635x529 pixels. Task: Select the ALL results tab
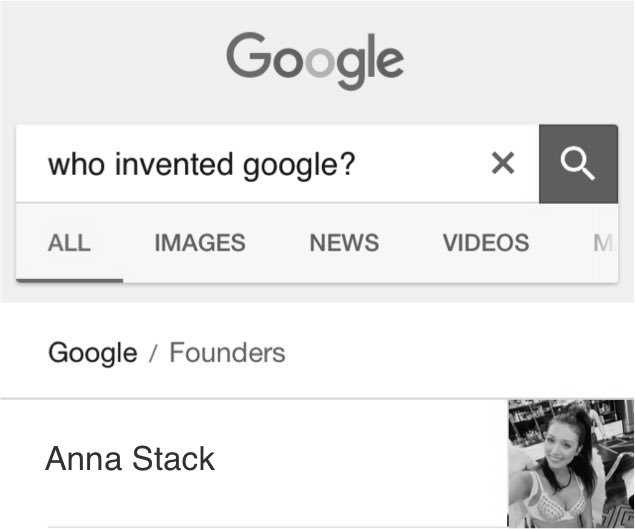coord(69,243)
